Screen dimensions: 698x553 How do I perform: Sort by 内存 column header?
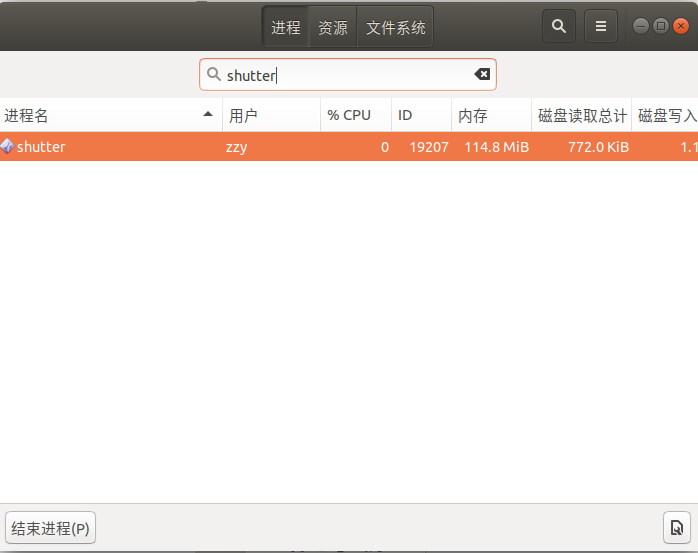(x=491, y=115)
